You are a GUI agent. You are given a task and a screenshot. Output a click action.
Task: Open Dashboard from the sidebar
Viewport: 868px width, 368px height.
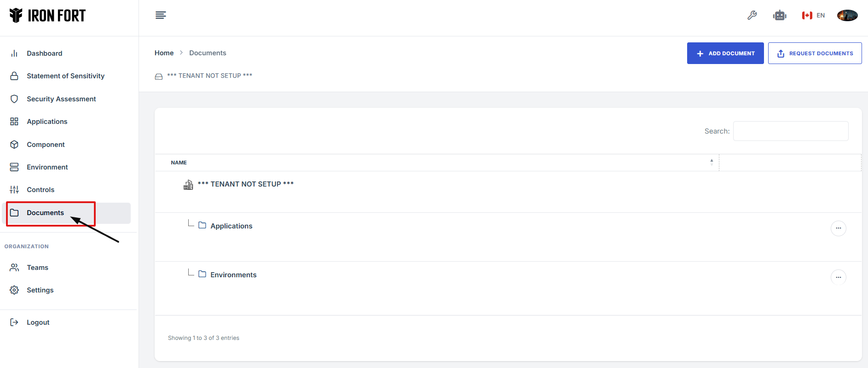click(44, 53)
